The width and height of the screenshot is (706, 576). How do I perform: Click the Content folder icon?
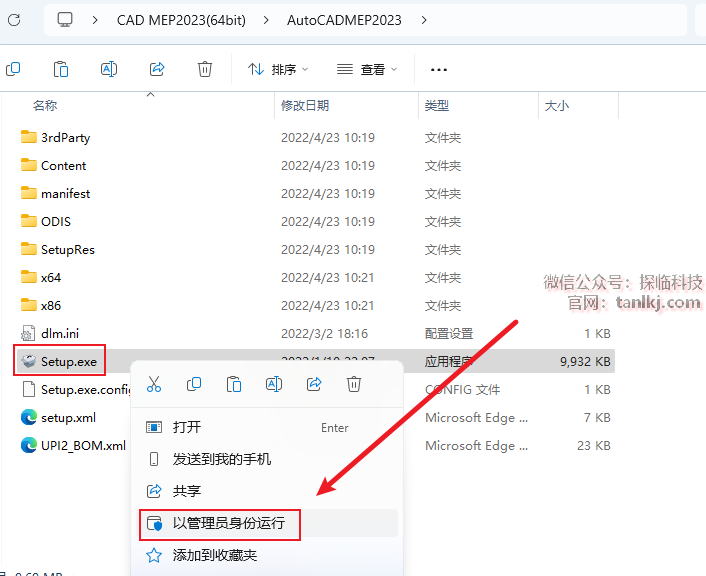[x=29, y=165]
